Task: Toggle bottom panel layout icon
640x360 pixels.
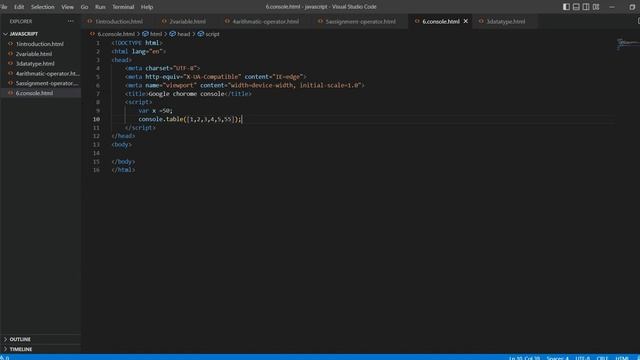Action: tap(576, 7)
